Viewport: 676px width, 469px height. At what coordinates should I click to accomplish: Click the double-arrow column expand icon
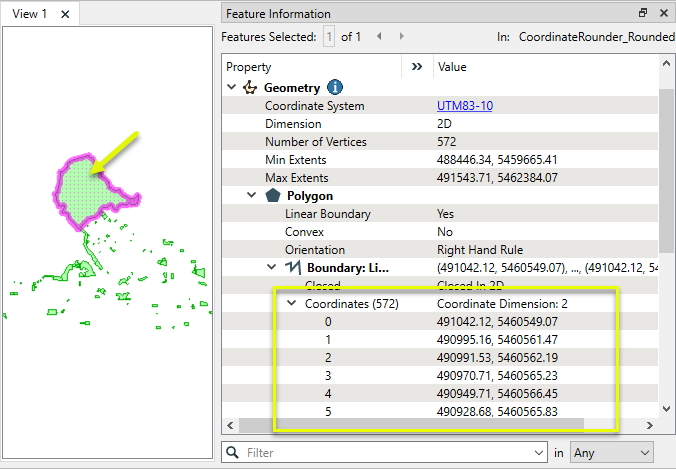[417, 67]
